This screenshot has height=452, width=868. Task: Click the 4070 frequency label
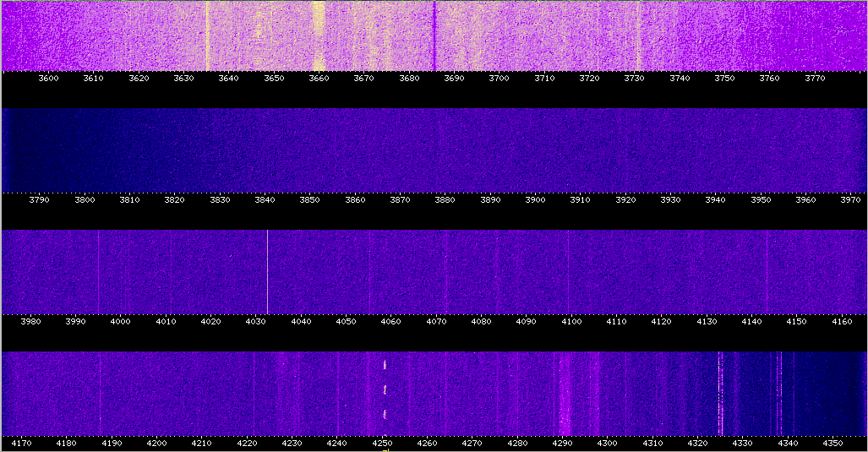coord(436,322)
